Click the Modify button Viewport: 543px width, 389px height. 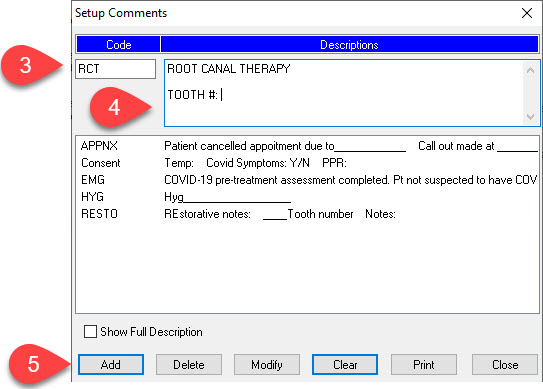click(267, 364)
